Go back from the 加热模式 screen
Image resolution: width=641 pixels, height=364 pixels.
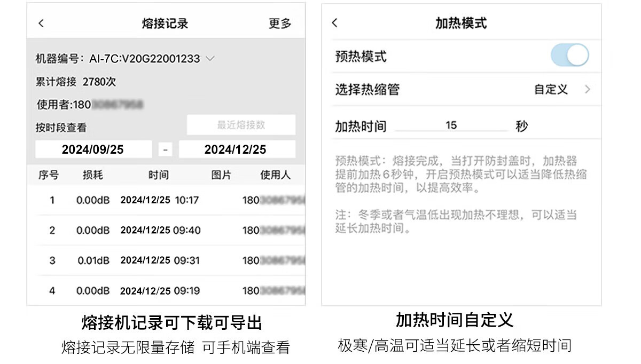coord(335,23)
